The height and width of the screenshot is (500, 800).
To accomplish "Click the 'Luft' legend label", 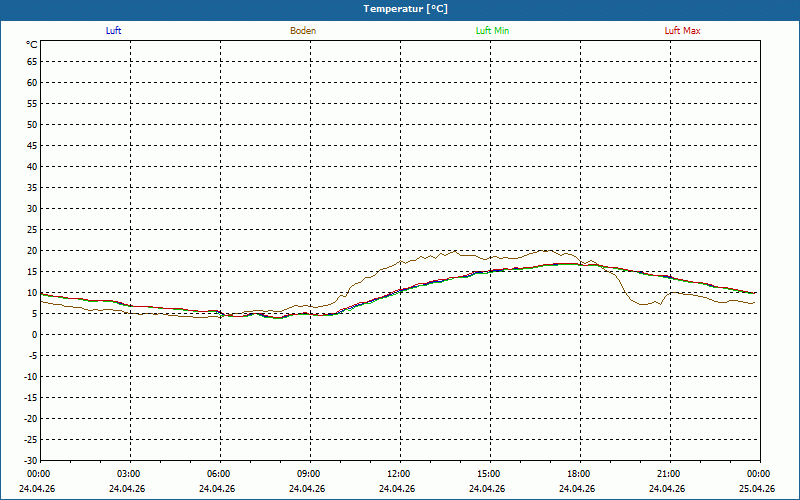I will coord(113,31).
